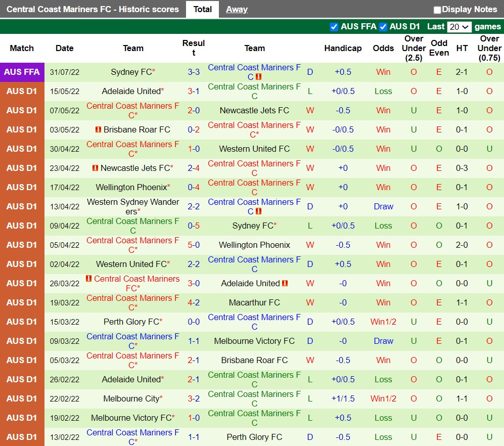Click red card icon next to Newcastle Jets FC 23/04/22

point(95,168)
